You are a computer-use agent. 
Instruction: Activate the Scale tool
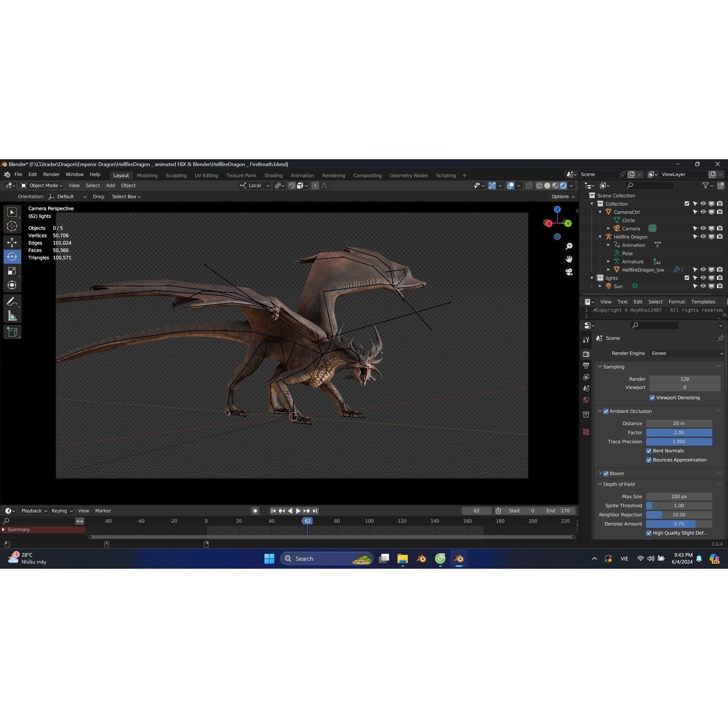pyautogui.click(x=12, y=270)
